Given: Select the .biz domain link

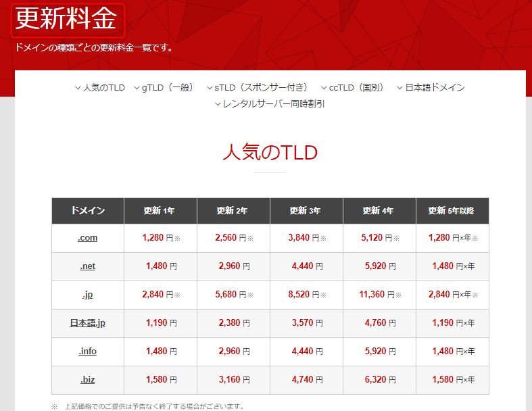Looking at the screenshot, I should [x=88, y=380].
